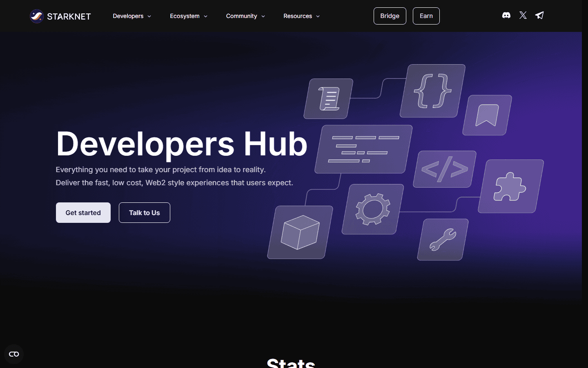This screenshot has width=588, height=368.
Task: Click the line starting "Deliver the fast, low cost"
Action: pos(174,183)
